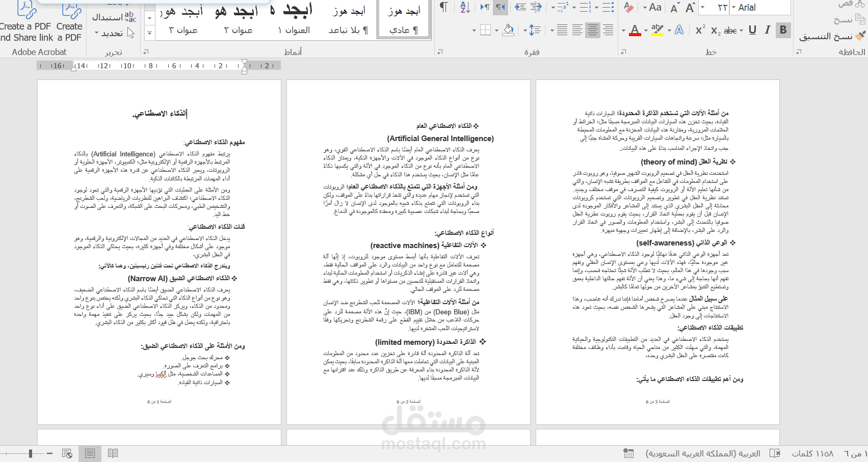
Task: Decrease font size with smaller A
Action: pyautogui.click(x=674, y=8)
